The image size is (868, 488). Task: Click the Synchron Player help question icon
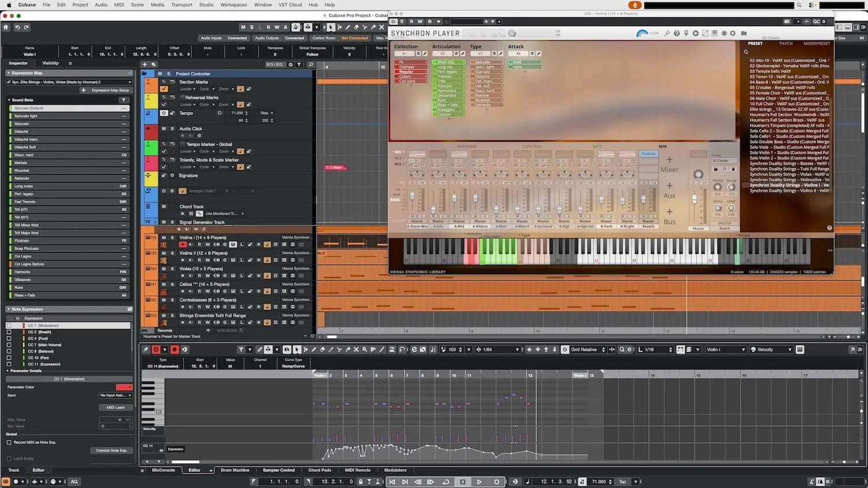676,34
